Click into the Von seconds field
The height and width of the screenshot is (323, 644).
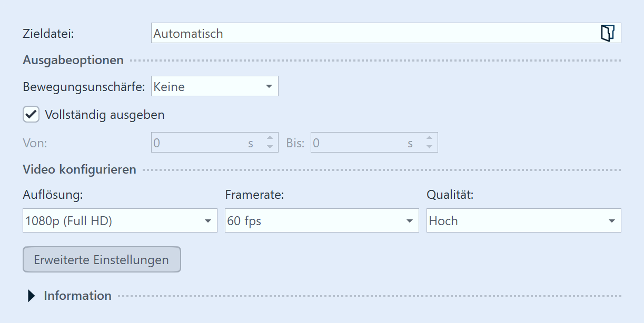pyautogui.click(x=200, y=143)
